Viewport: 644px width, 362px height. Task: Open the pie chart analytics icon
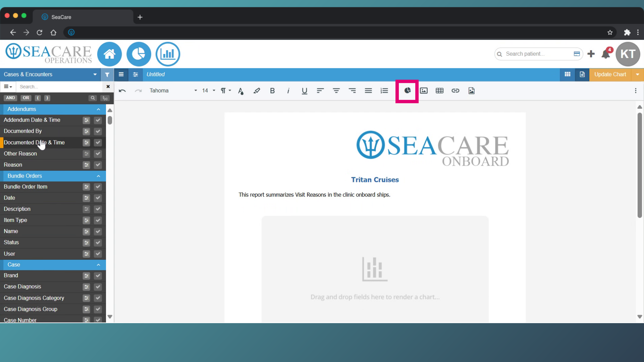click(x=139, y=54)
